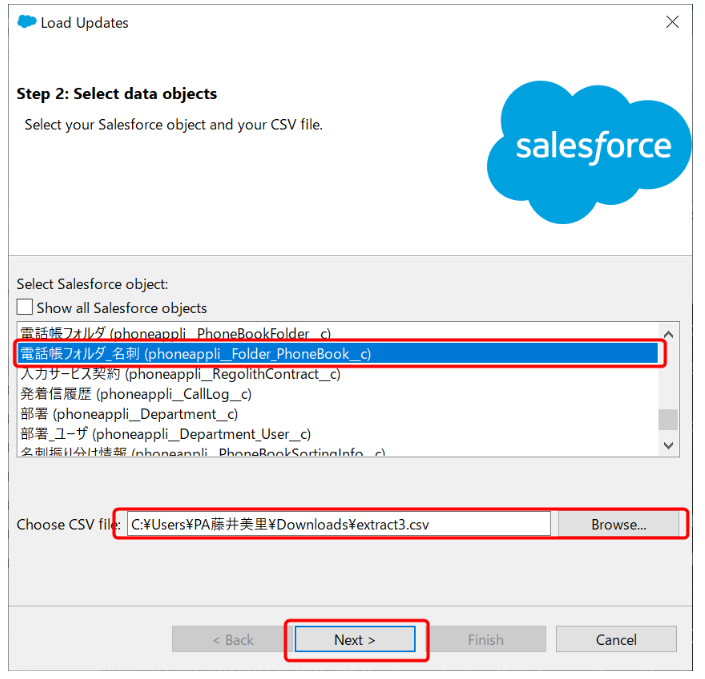The width and height of the screenshot is (705, 679).
Task: Click the object list scrollbar thumb
Action: 669,420
